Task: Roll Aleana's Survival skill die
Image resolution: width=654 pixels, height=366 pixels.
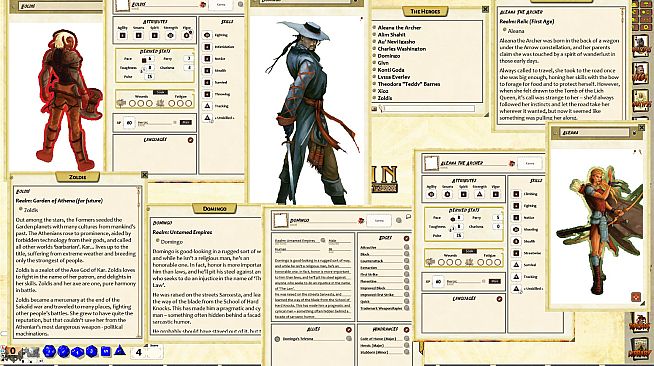Action: tap(516, 265)
